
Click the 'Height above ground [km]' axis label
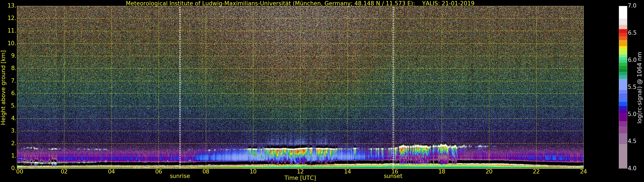coord(3,88)
